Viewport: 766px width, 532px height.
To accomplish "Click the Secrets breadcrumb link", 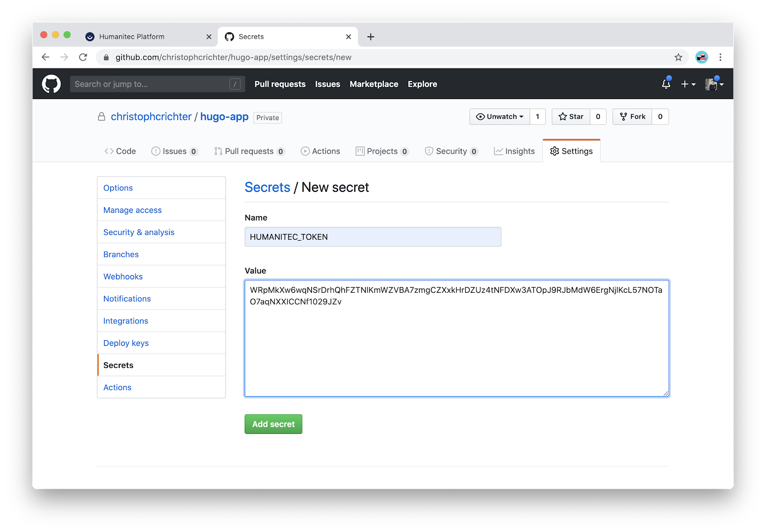I will pos(267,188).
